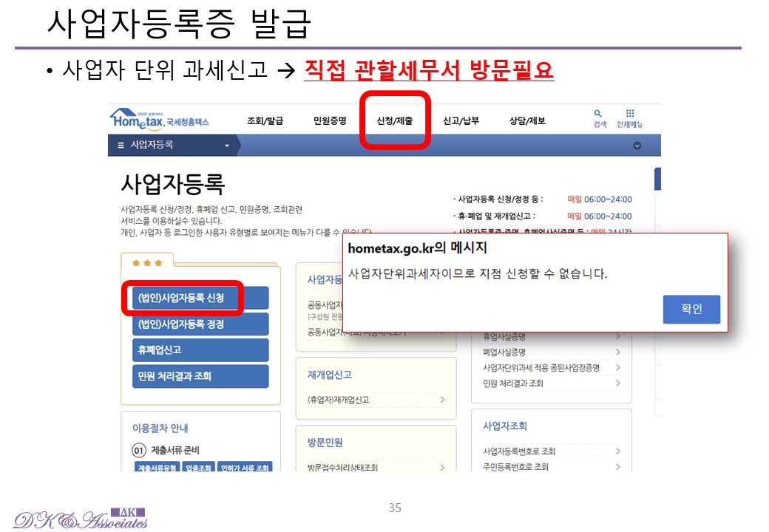This screenshot has width=769, height=532.
Task: Click chevron next to 폐업사실증명
Action: pyautogui.click(x=618, y=352)
